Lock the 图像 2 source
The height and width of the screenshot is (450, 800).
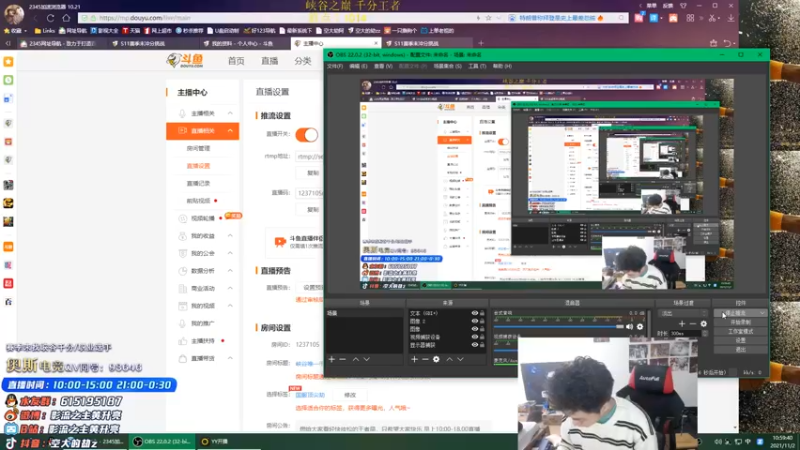point(482,321)
